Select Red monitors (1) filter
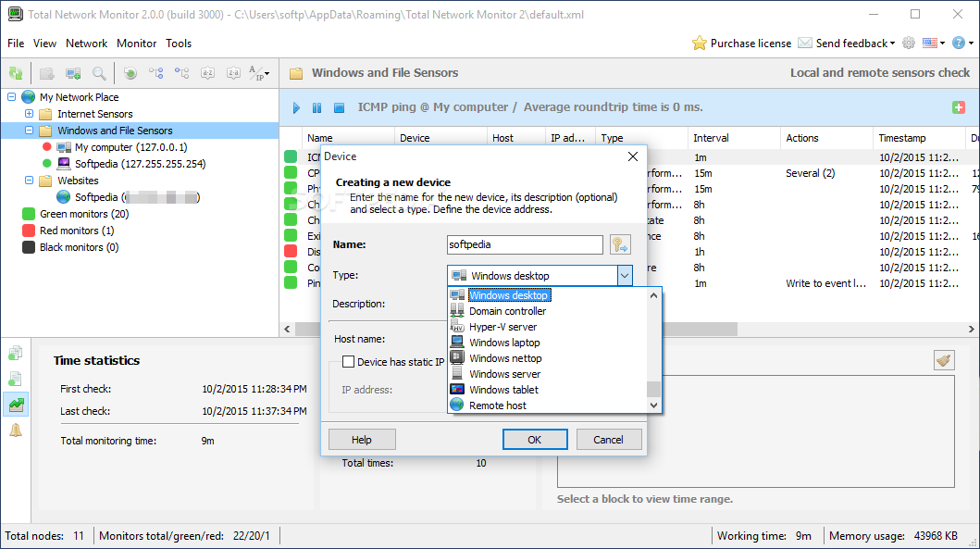This screenshot has width=980, height=549. 77,231
